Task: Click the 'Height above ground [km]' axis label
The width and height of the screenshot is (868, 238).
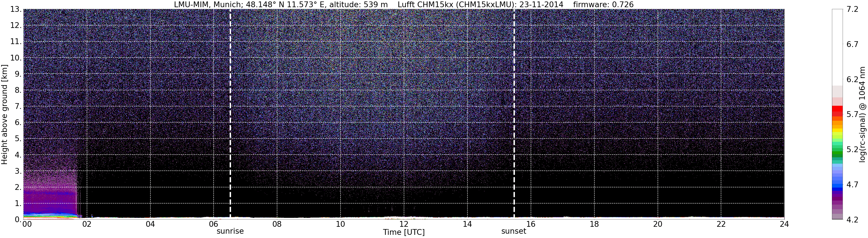Action: tap(4, 114)
